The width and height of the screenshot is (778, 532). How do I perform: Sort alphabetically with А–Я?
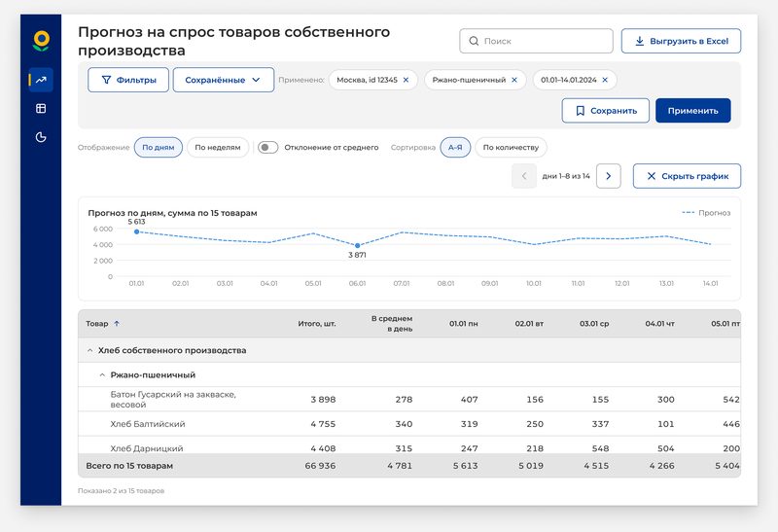(x=455, y=148)
